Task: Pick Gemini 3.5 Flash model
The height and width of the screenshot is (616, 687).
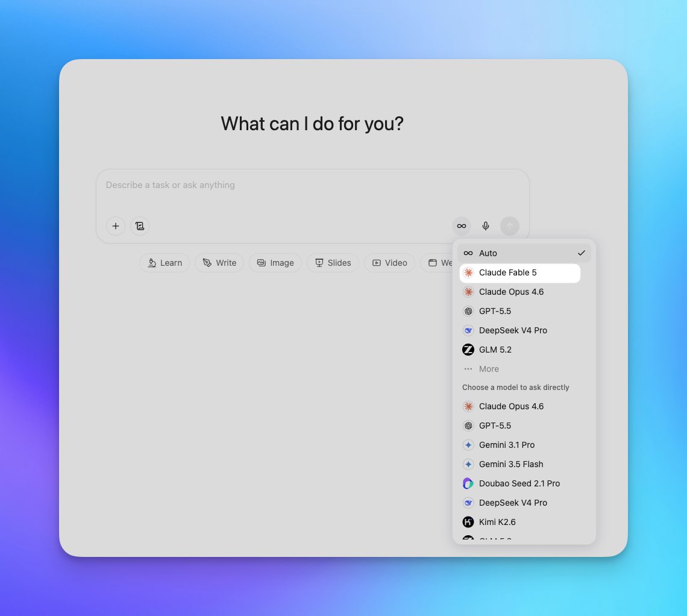Action: (x=524, y=464)
